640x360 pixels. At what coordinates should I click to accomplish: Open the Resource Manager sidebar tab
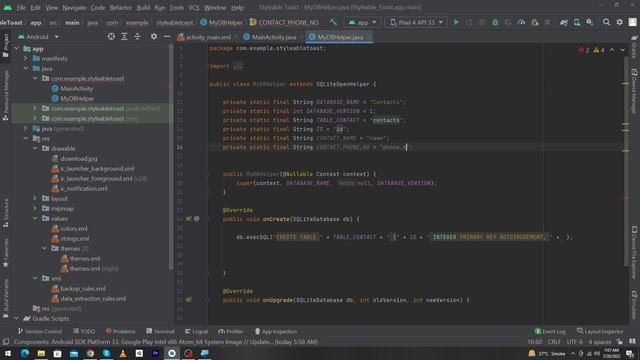[6, 95]
